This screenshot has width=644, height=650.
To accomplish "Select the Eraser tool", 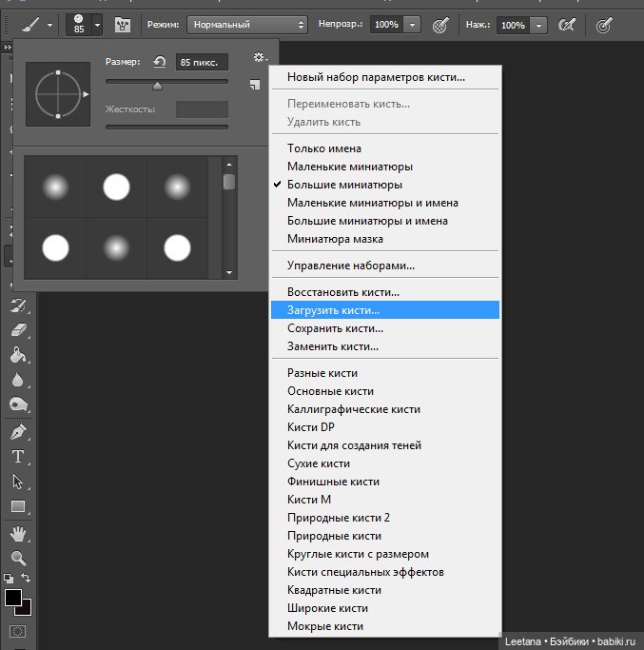I will [18, 330].
